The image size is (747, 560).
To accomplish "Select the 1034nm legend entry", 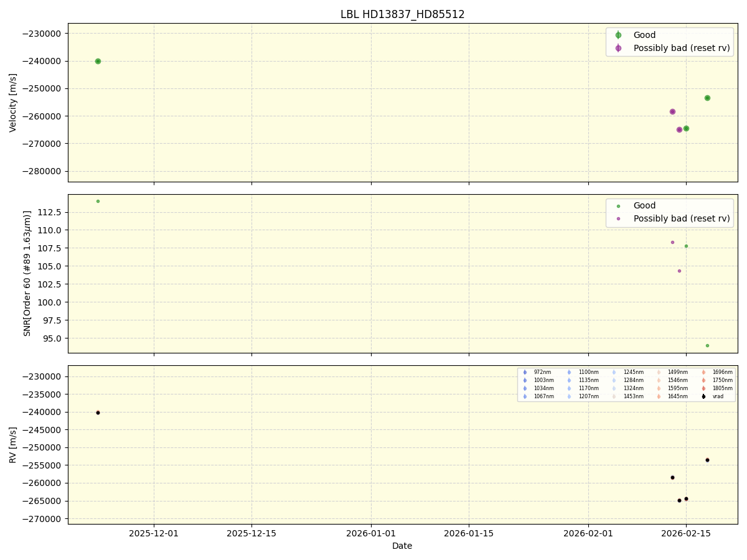I will click(543, 388).
